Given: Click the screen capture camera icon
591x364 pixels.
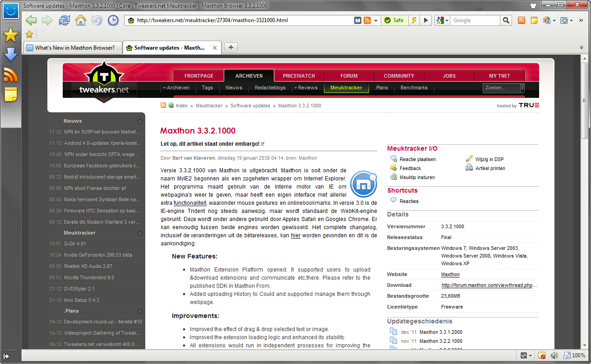Looking at the screenshot, I should coord(564,20).
